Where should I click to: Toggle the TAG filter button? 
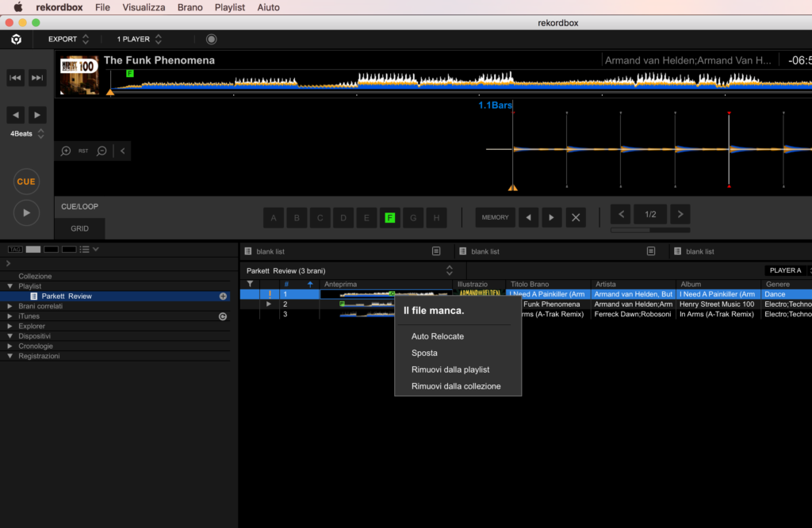coord(14,249)
